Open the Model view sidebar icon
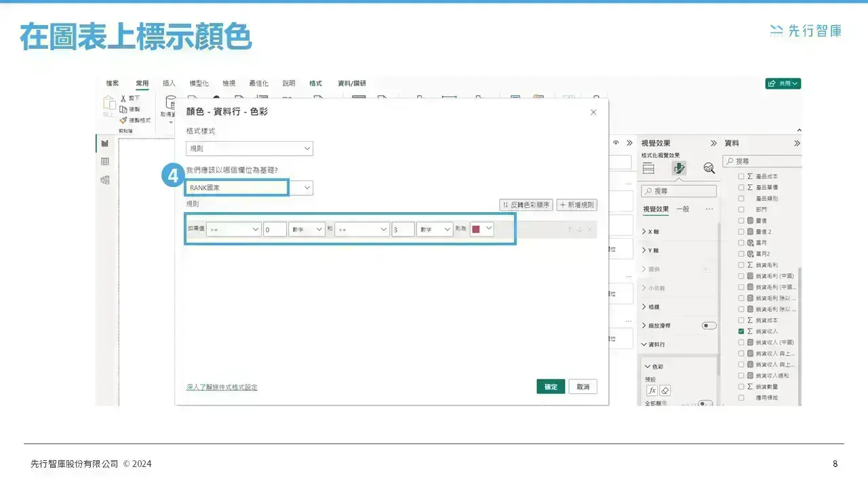The height and width of the screenshot is (488, 868). click(105, 180)
